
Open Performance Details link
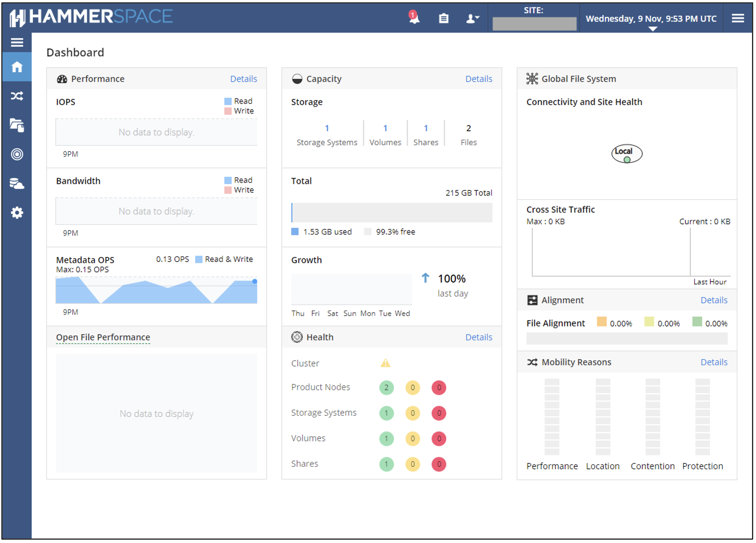tap(244, 79)
